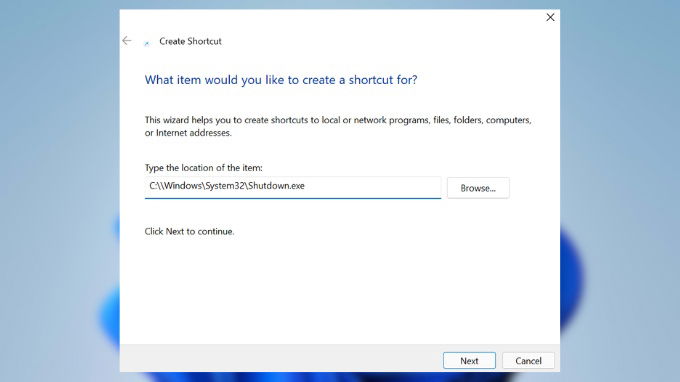Image resolution: width=680 pixels, height=382 pixels.
Task: Click the "Click Next to continue" text
Action: coord(189,232)
